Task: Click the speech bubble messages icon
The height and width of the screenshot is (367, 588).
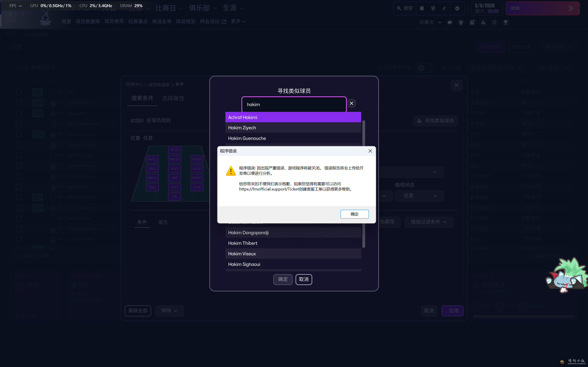Action: click(x=450, y=22)
